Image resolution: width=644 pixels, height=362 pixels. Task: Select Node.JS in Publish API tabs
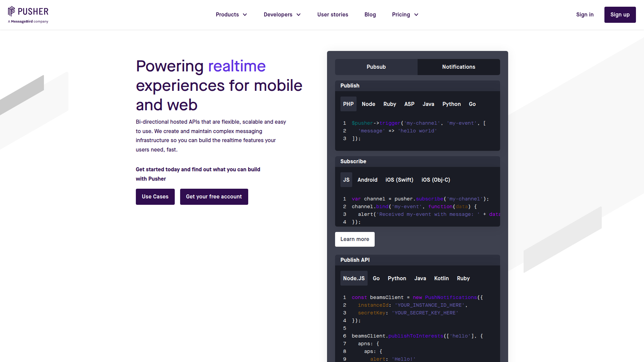pyautogui.click(x=354, y=278)
